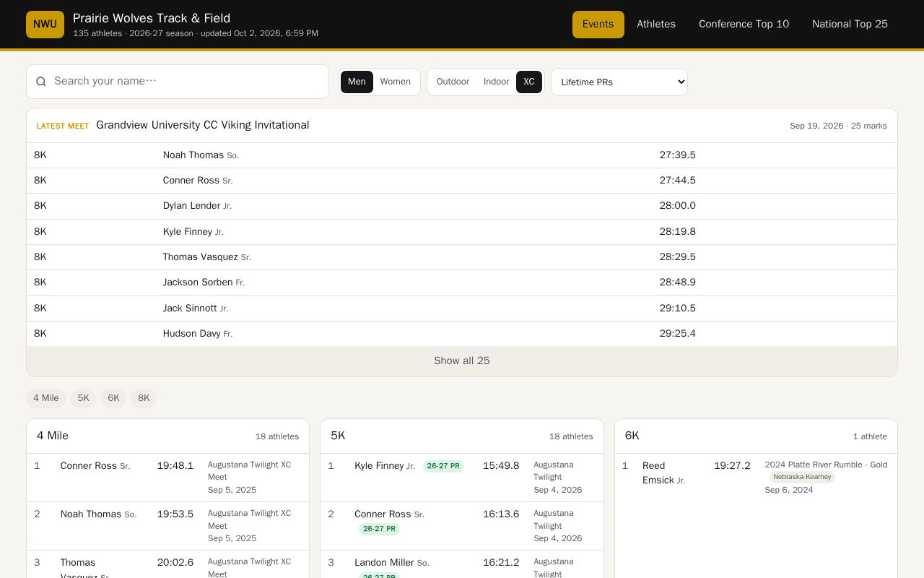924x578 pixels.
Task: Click Conner Ross in 4 Mile card
Action: (89, 466)
